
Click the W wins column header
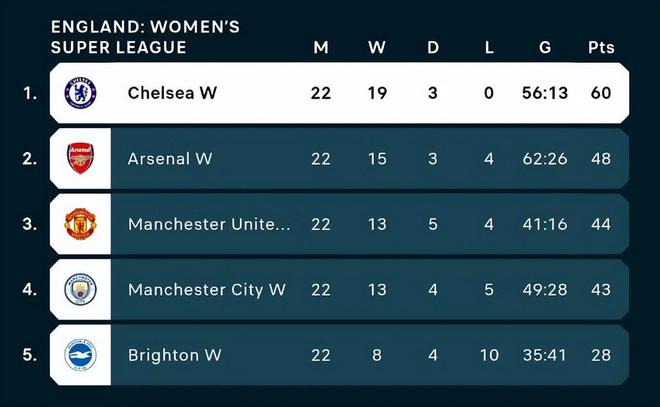[x=376, y=47]
